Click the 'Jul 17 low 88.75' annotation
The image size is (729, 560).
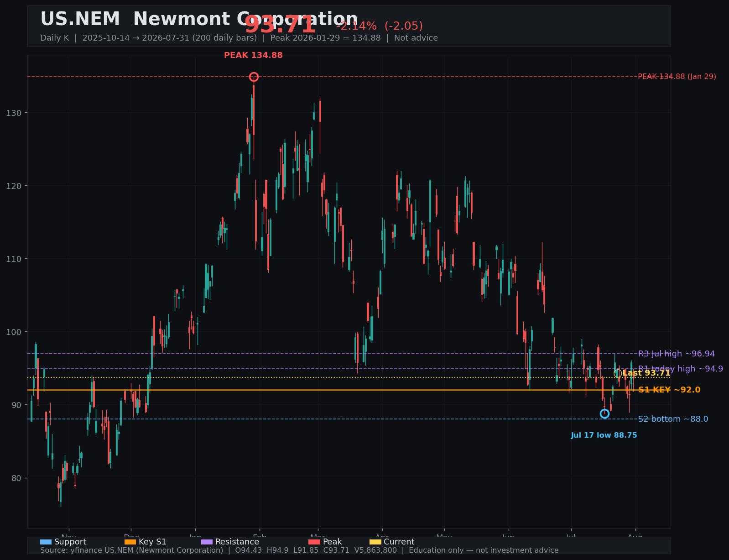pos(604,435)
